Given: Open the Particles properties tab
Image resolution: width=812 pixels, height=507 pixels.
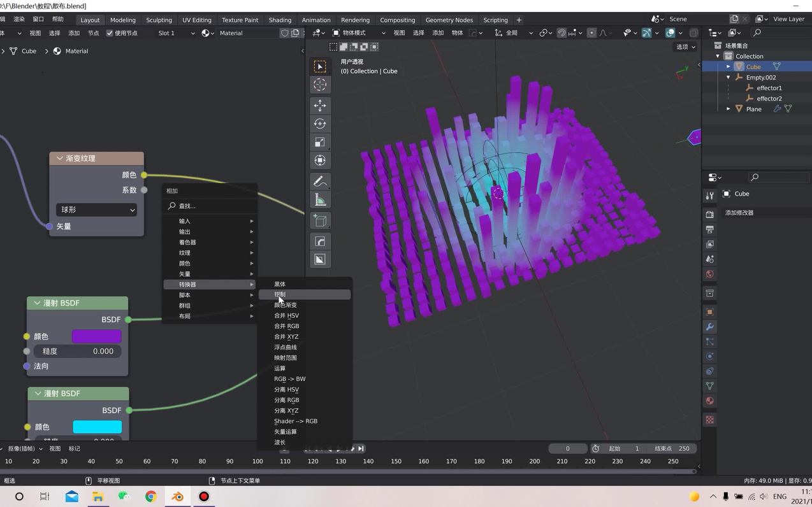Looking at the screenshot, I should (x=709, y=342).
